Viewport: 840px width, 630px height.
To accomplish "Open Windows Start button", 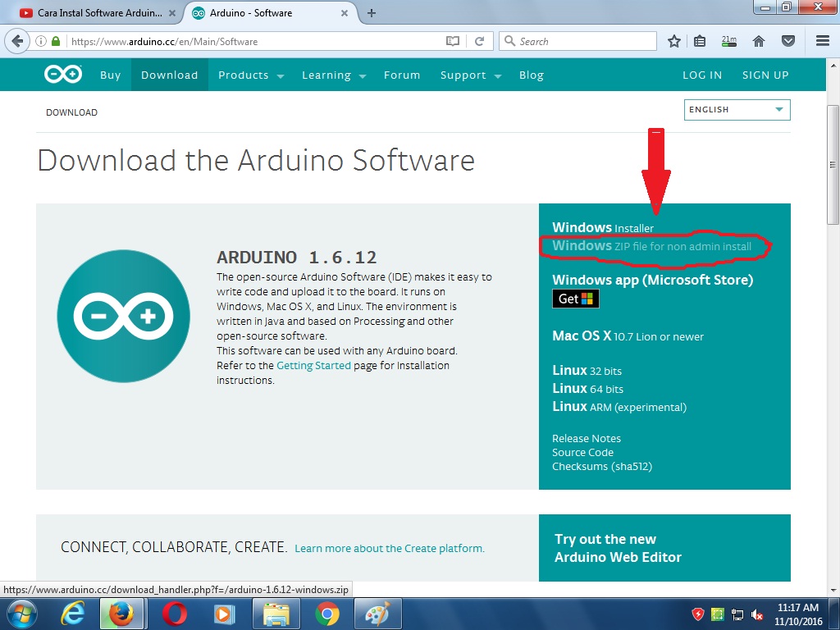I will 21,614.
